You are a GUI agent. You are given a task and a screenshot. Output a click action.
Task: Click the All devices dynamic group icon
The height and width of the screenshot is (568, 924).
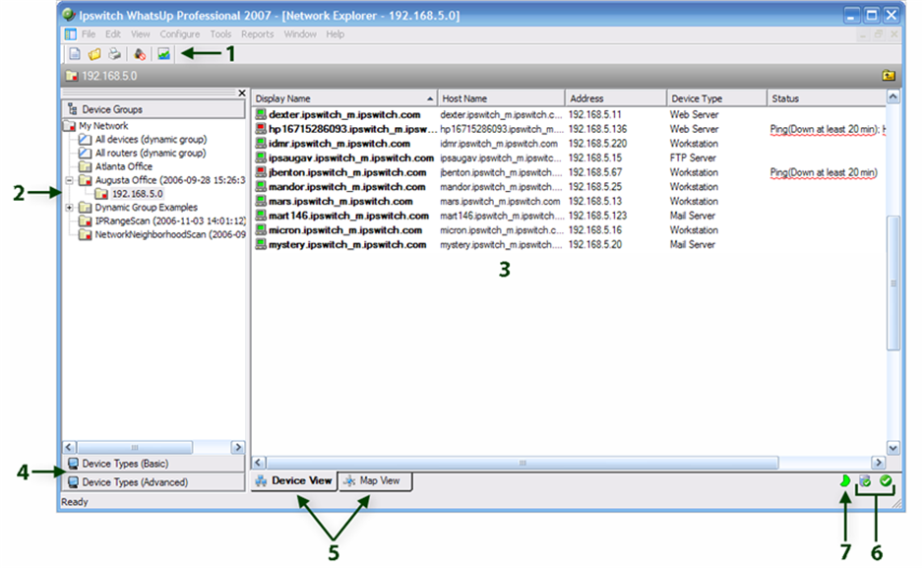pyautogui.click(x=85, y=139)
